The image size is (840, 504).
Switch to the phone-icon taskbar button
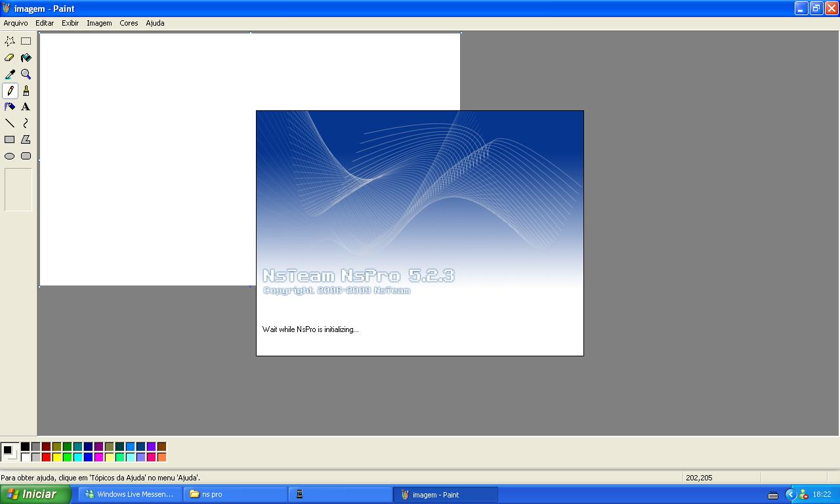341,494
